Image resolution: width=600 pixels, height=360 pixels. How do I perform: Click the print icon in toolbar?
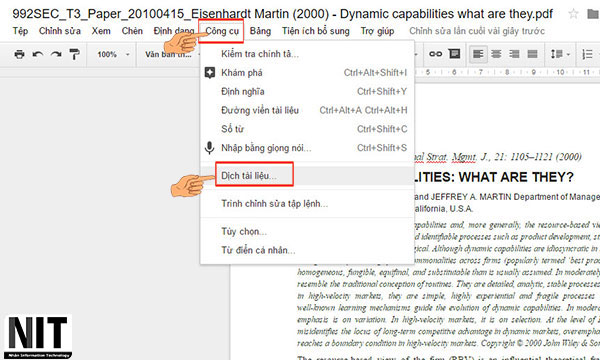point(19,54)
